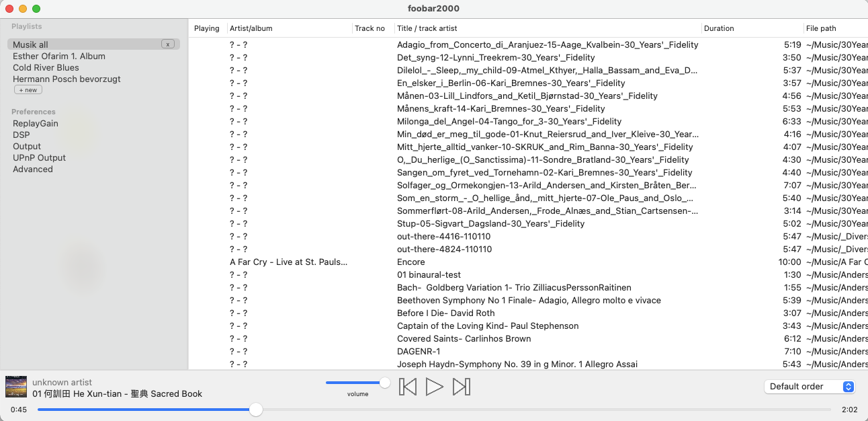Select the 'Esther Ofarim 1. Album' playlist
868x421 pixels.
(x=57, y=56)
